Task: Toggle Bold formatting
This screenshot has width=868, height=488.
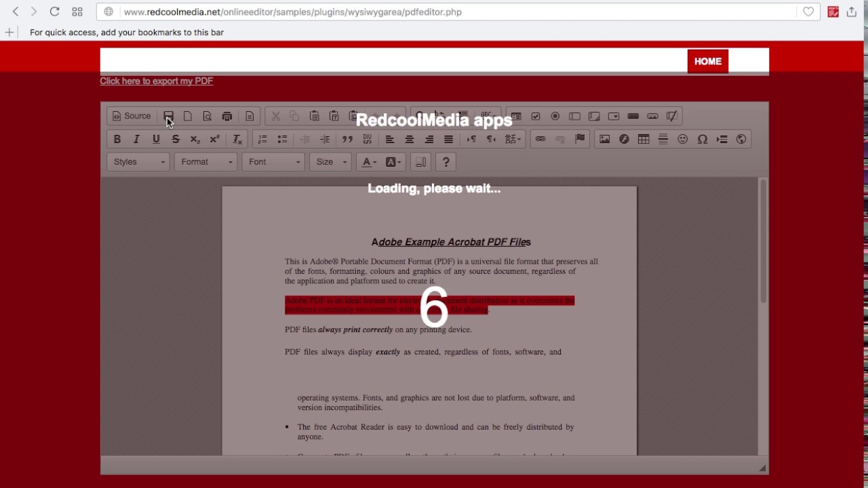Action: coord(117,139)
